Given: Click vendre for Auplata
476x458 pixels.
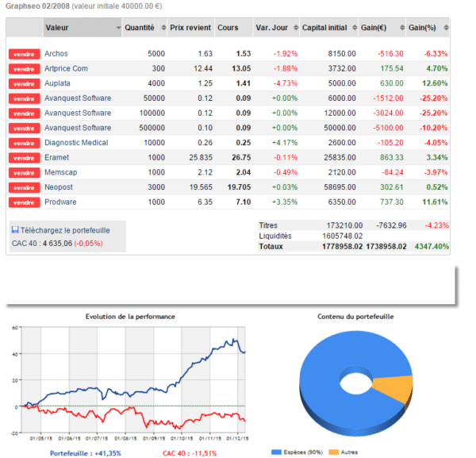Looking at the screenshot, I should (x=25, y=84).
